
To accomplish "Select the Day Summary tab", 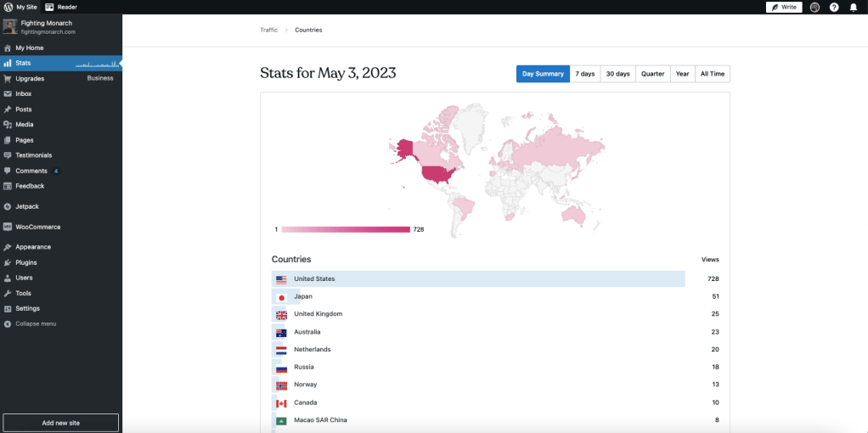I will pos(543,74).
